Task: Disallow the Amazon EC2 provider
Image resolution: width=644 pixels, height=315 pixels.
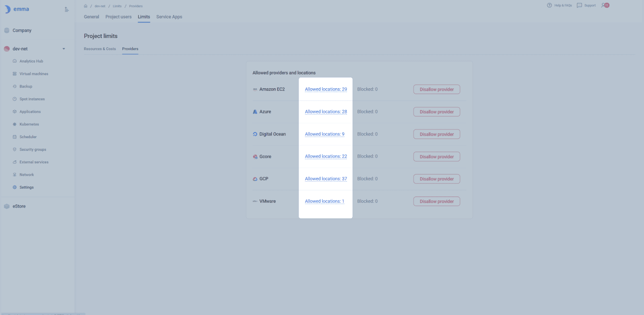Action: point(436,89)
